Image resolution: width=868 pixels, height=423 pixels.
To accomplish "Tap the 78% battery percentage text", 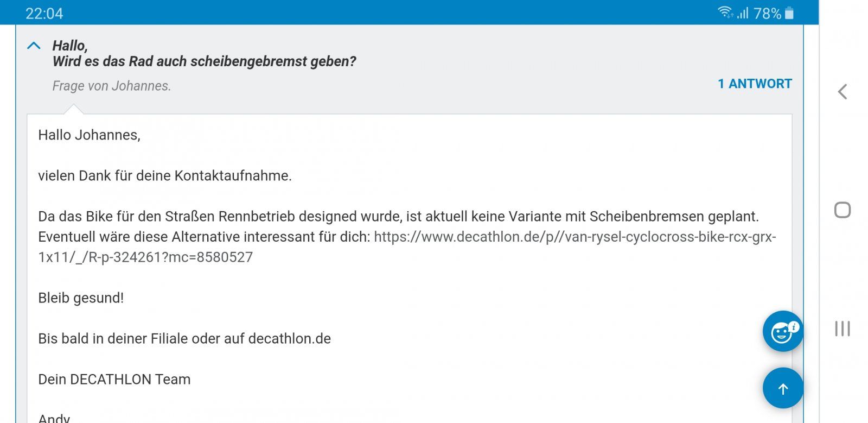I will 767,13.
